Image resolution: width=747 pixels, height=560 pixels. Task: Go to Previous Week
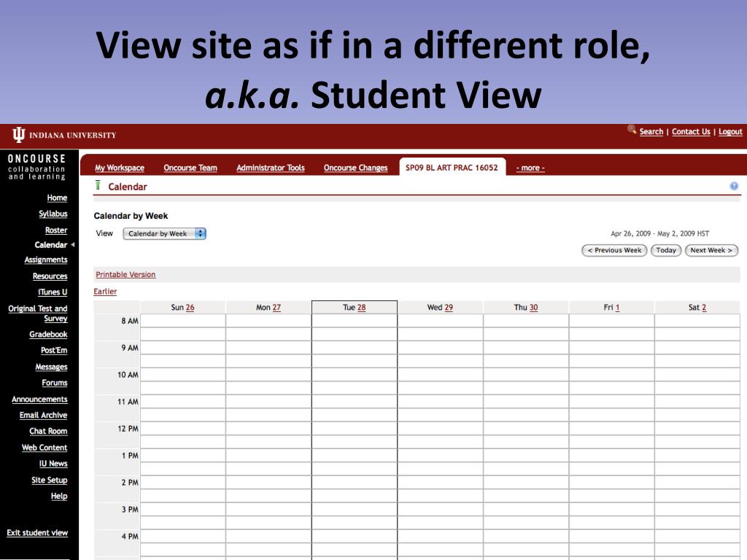[x=614, y=251]
